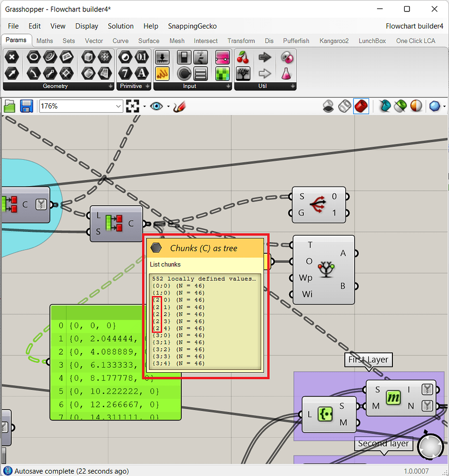Switch to wireframe preview mode
The width and height of the screenshot is (449, 476).
345,106
